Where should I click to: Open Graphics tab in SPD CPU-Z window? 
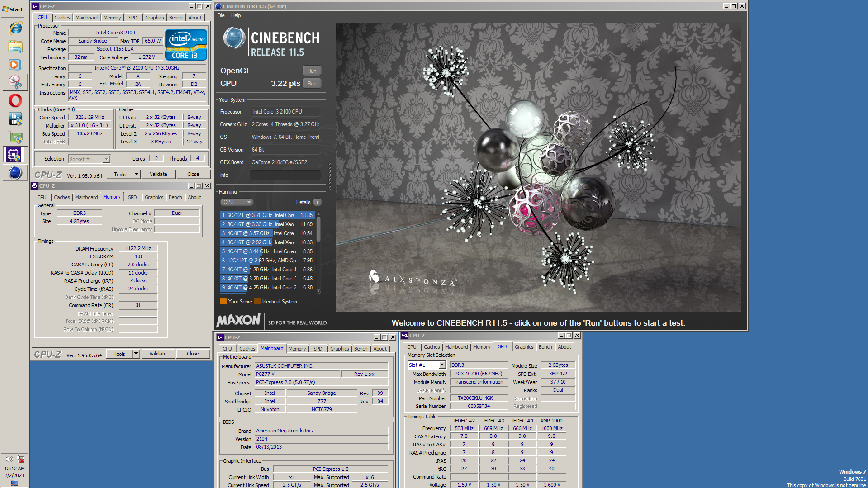[524, 347]
